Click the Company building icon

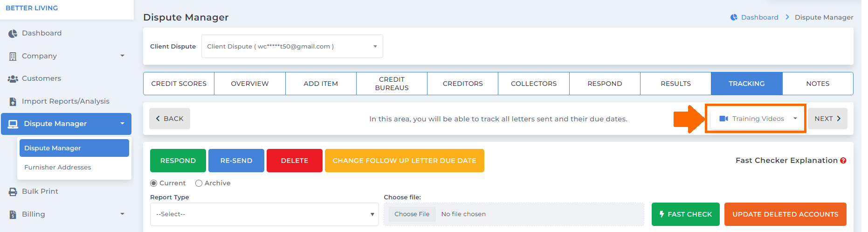coord(13,56)
